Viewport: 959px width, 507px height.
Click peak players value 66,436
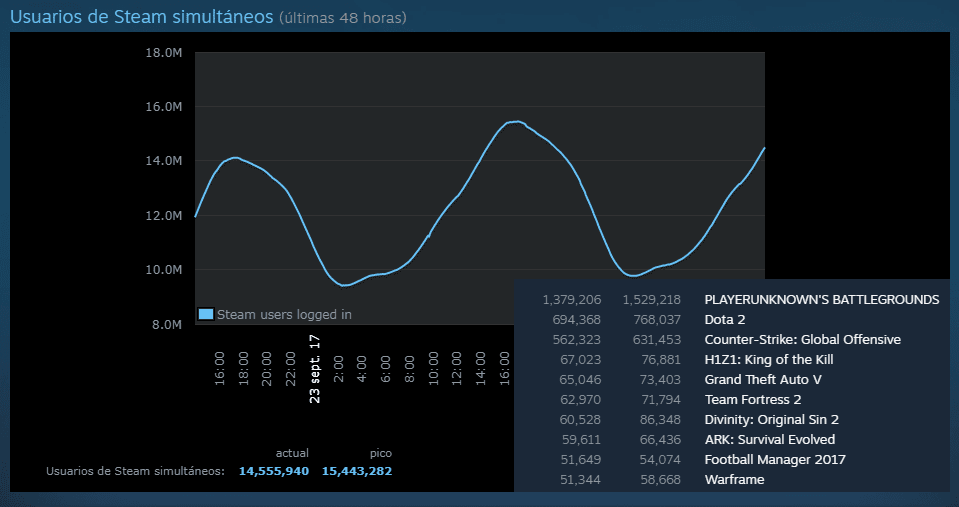pyautogui.click(x=661, y=440)
